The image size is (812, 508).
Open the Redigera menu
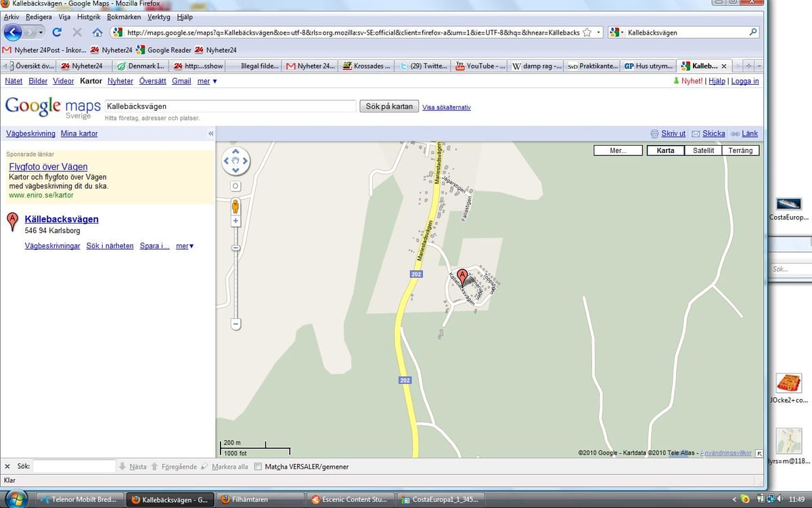point(39,17)
